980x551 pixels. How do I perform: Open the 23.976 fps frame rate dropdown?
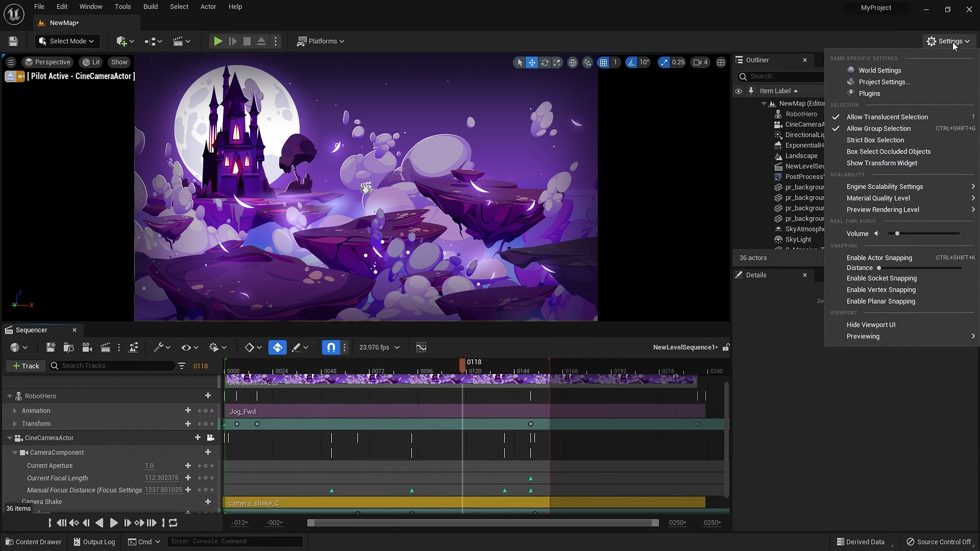379,347
